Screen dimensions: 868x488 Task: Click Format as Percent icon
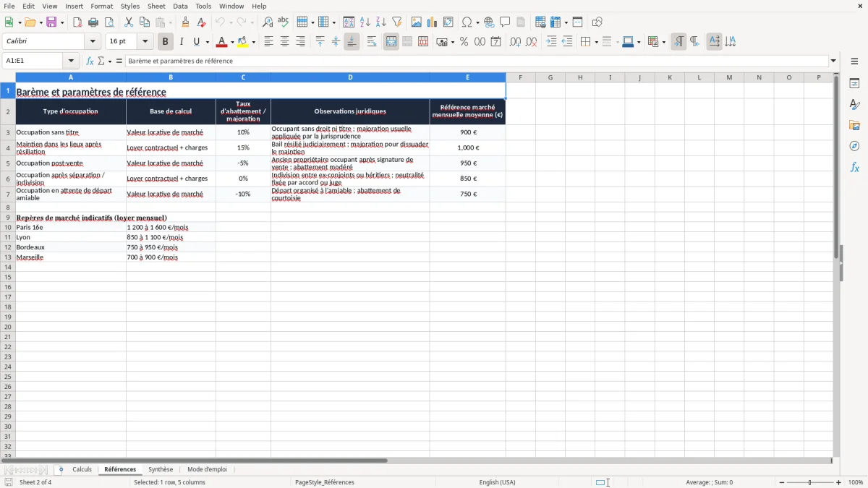(464, 42)
